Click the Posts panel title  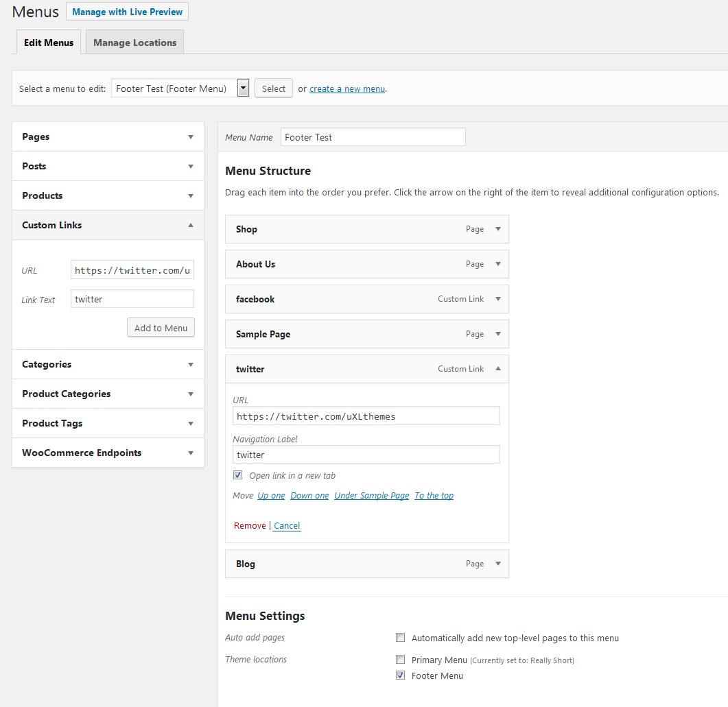click(x=34, y=166)
